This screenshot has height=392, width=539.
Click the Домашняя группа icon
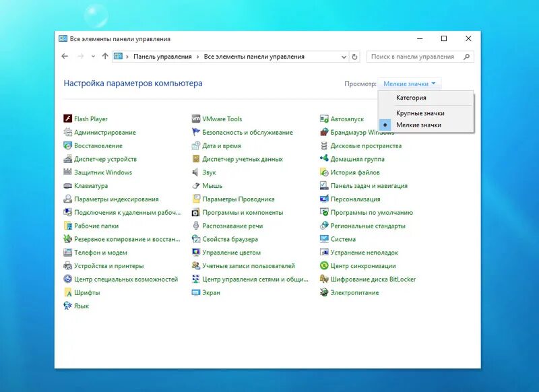click(x=324, y=159)
